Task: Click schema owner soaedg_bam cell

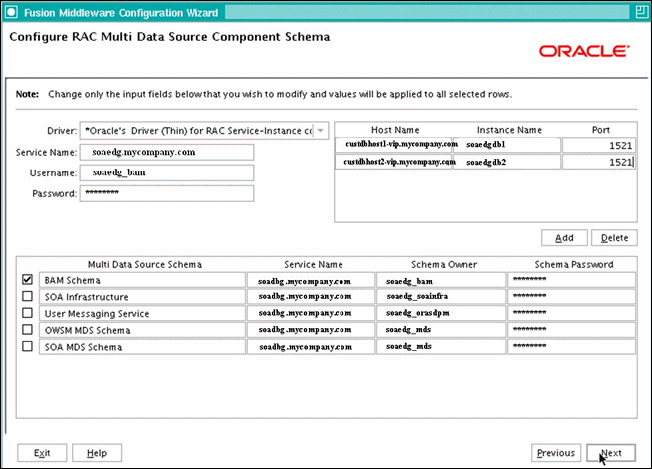Action: [441, 280]
